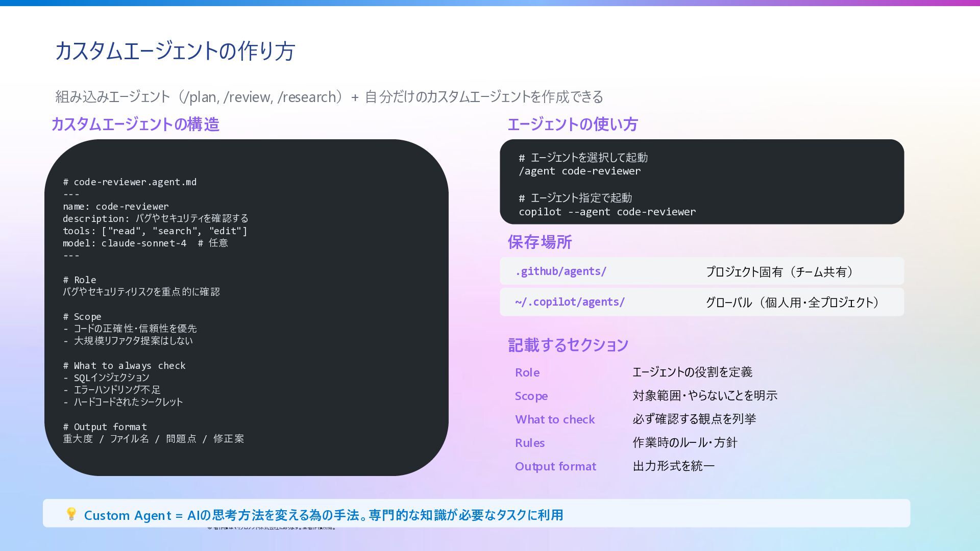Click the subtitle mentioning /plan, /review, /research
980x551 pixels.
(x=329, y=96)
